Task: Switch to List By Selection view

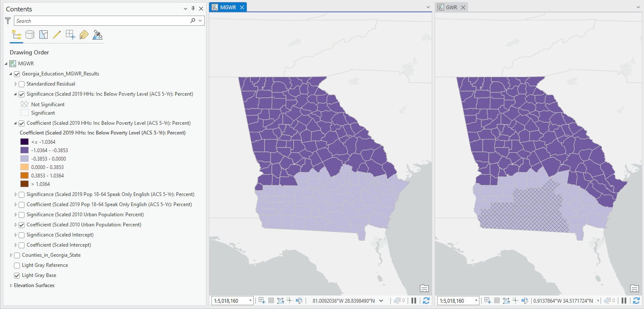Action: pos(43,35)
